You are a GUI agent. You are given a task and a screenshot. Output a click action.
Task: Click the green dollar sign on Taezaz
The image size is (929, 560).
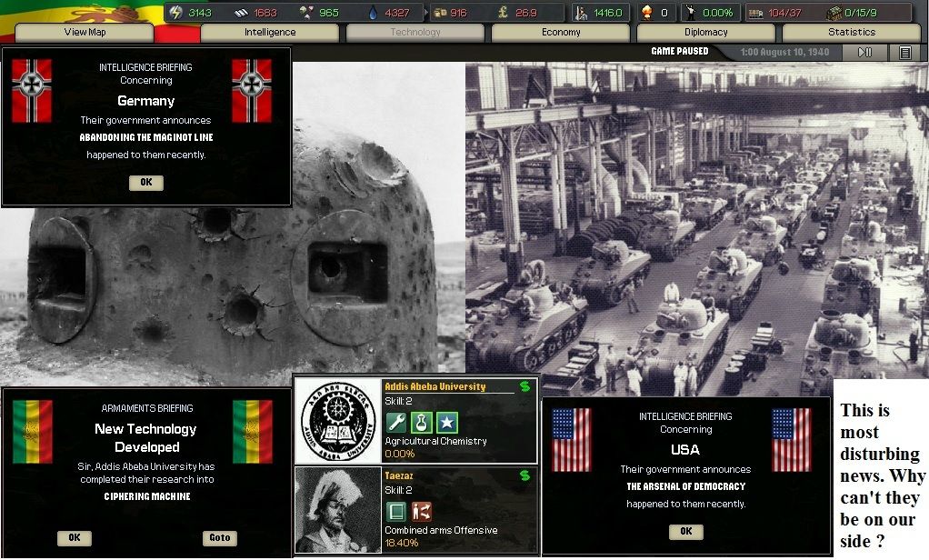pos(524,475)
